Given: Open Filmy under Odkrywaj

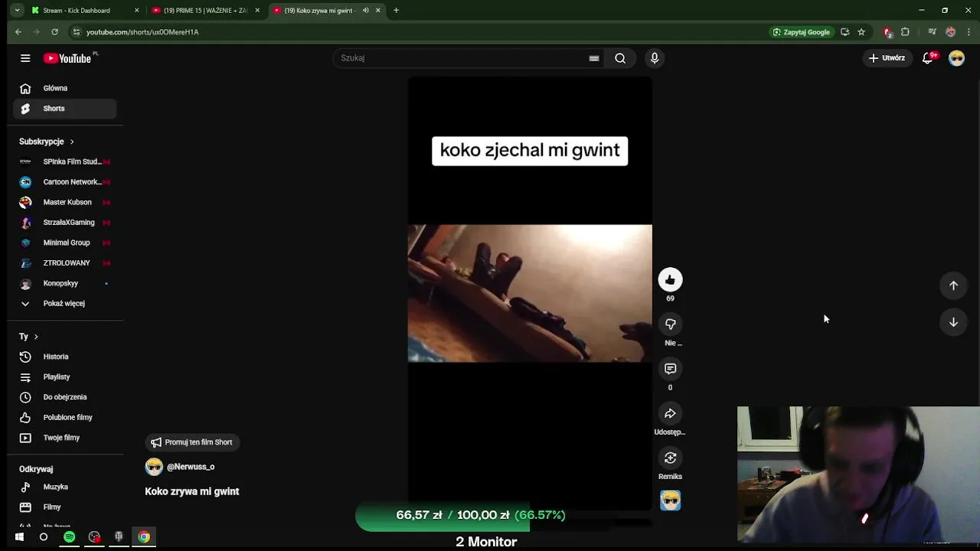Looking at the screenshot, I should (64, 507).
